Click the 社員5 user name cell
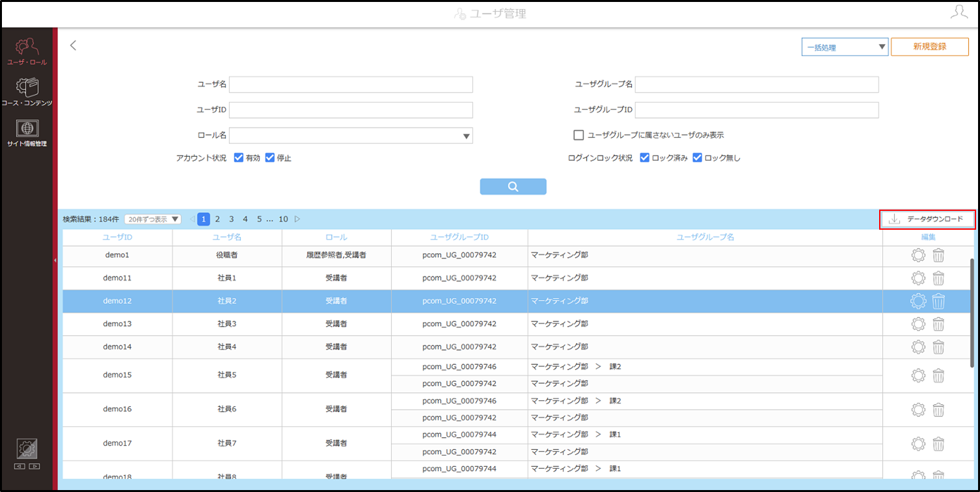 point(227,376)
